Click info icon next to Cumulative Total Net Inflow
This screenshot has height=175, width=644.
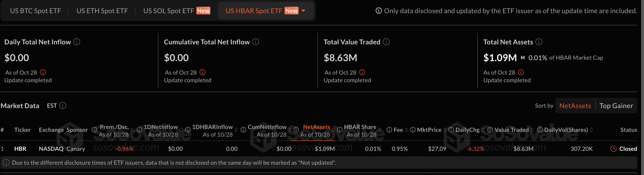255,42
